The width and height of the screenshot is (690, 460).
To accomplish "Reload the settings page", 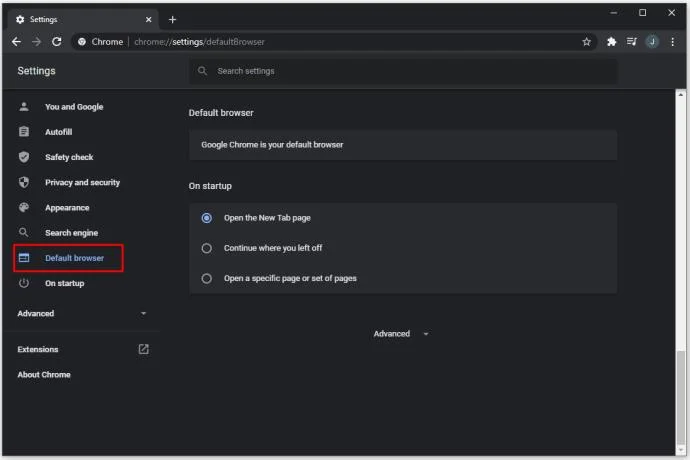I will 57,42.
